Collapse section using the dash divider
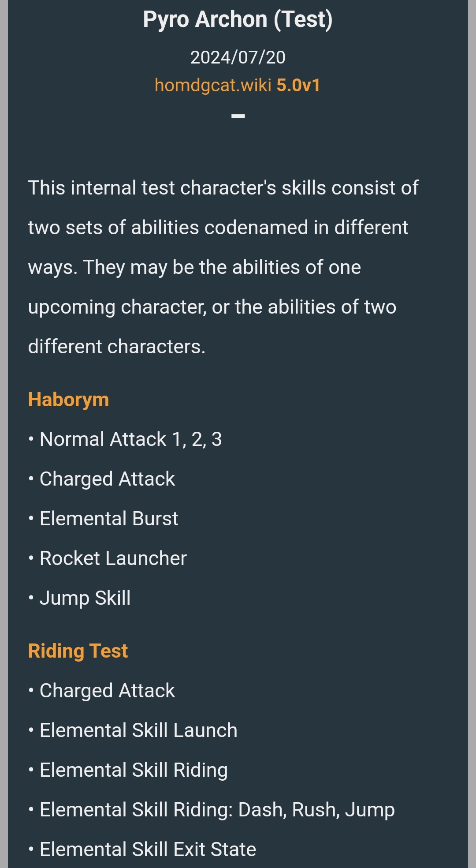 coord(238,116)
